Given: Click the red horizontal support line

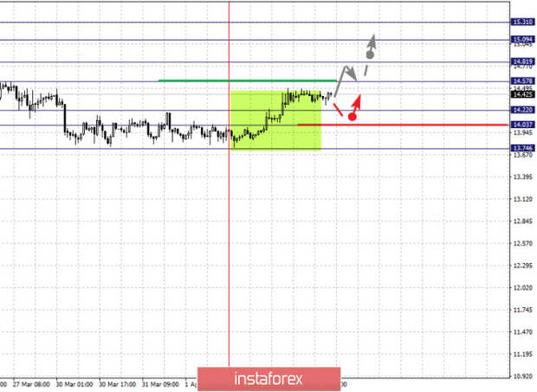Looking at the screenshot, I should [403, 125].
